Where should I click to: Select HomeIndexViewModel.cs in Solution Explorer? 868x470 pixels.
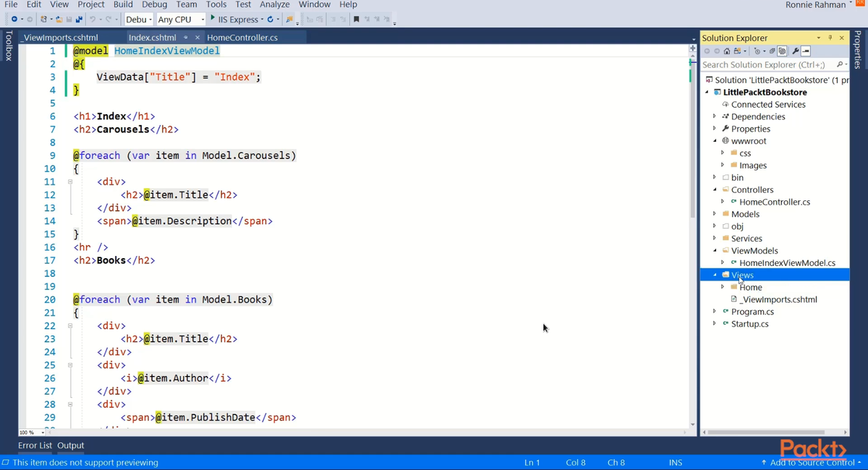pos(787,263)
